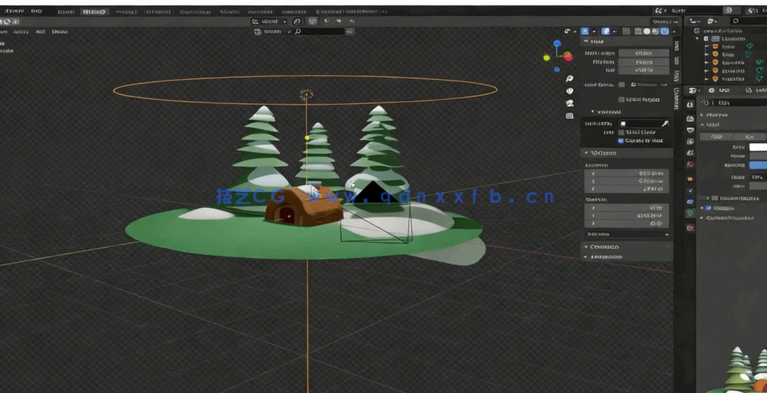Viewport: 767px width, 393px height.
Task: Switch to the Sculpting workspace tab
Action: 126,12
